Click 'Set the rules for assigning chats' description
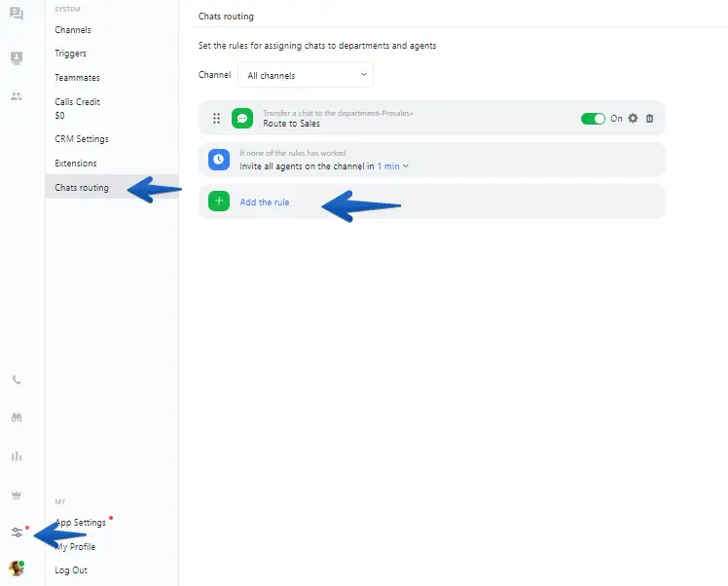Screen dimensions: 728x586 tap(317, 46)
